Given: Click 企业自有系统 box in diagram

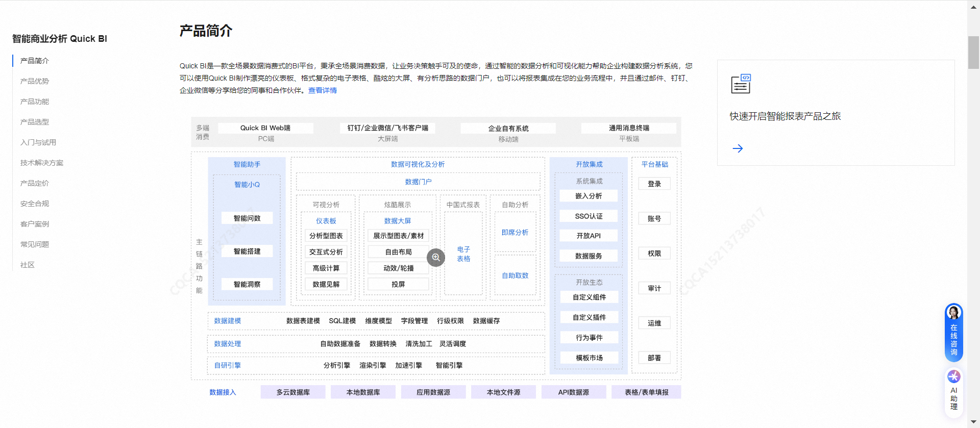Looking at the screenshot, I should click(508, 129).
